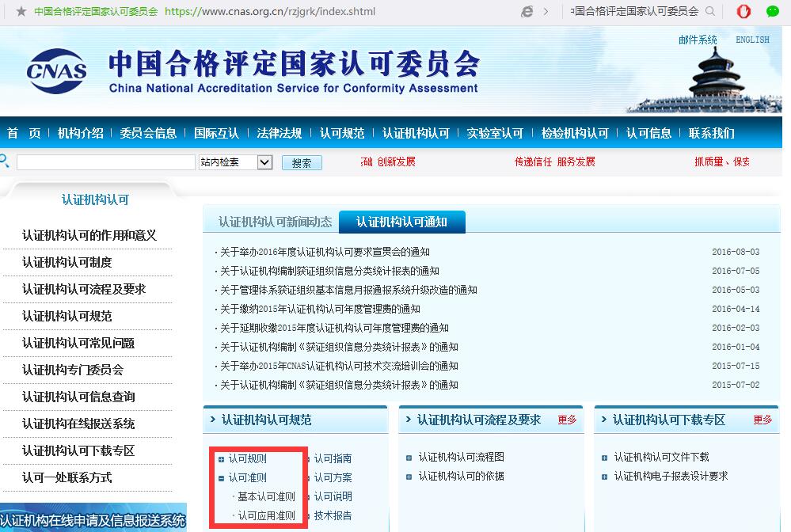Click the 邮件系统 link
The height and width of the screenshot is (532, 791).
point(698,40)
